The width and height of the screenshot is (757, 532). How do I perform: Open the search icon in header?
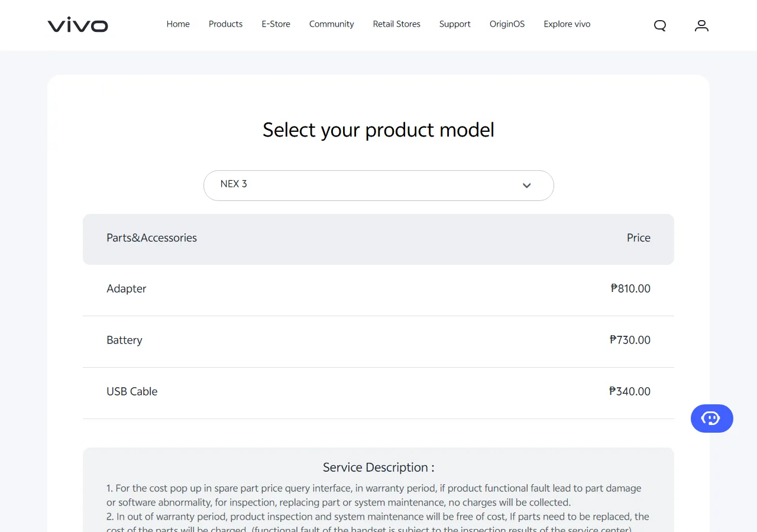pos(660,25)
